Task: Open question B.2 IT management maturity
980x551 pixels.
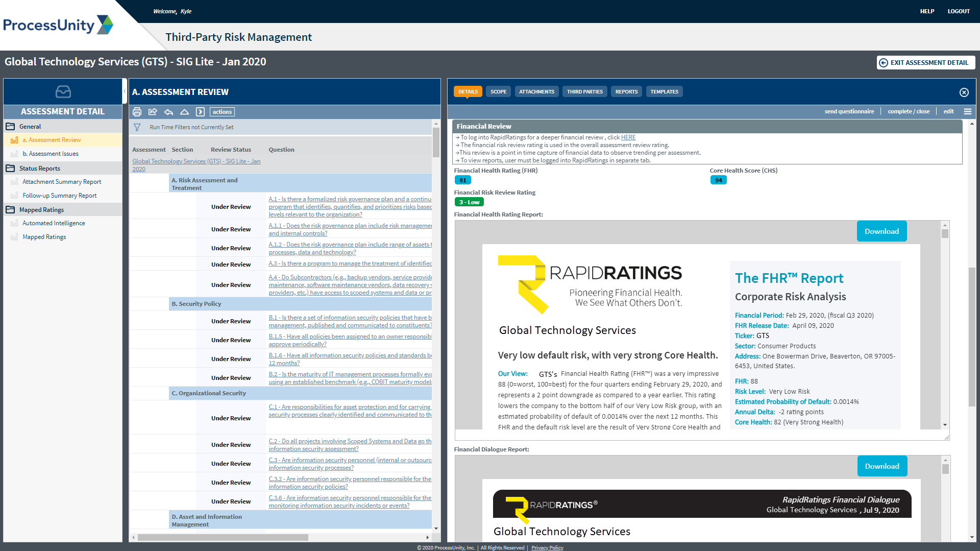Action: click(x=350, y=378)
